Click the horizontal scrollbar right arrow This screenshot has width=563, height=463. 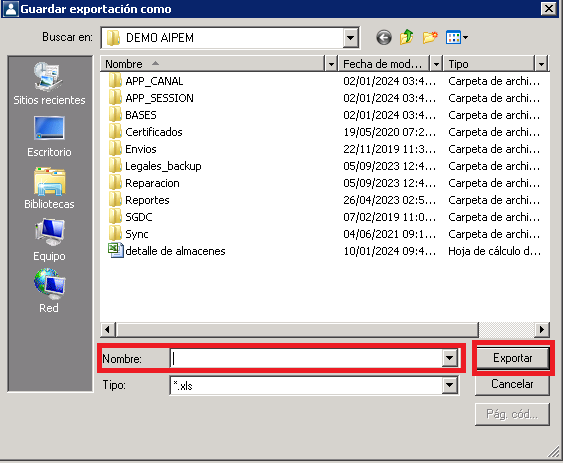(x=542, y=329)
